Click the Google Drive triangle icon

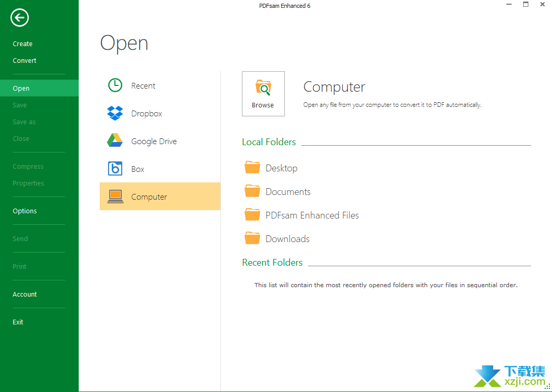(115, 141)
